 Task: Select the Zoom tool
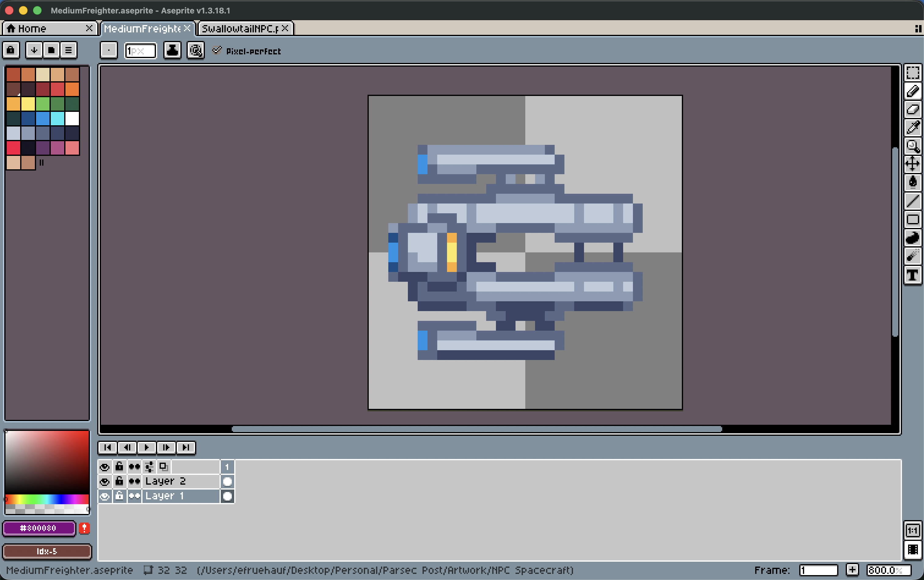tap(912, 146)
